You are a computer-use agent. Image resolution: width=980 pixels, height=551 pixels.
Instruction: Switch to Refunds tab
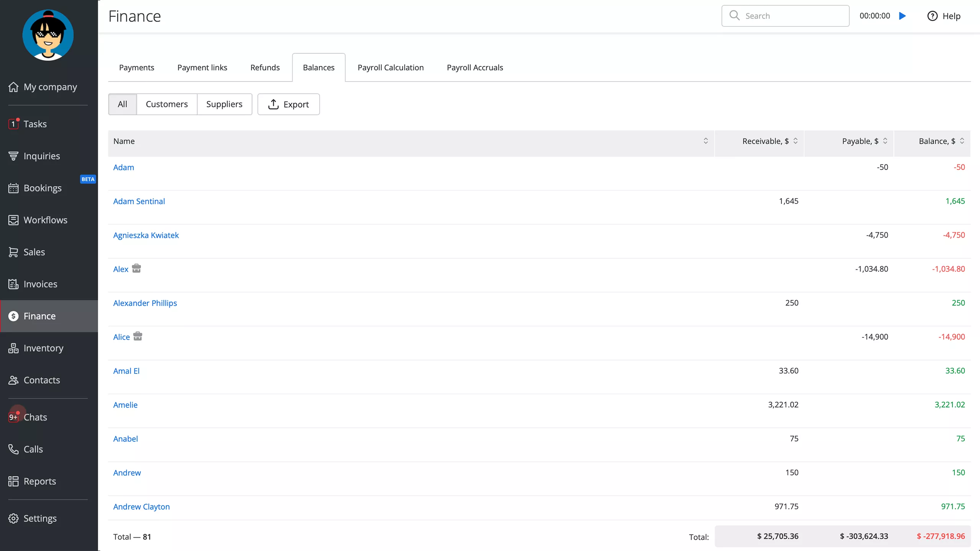265,68
